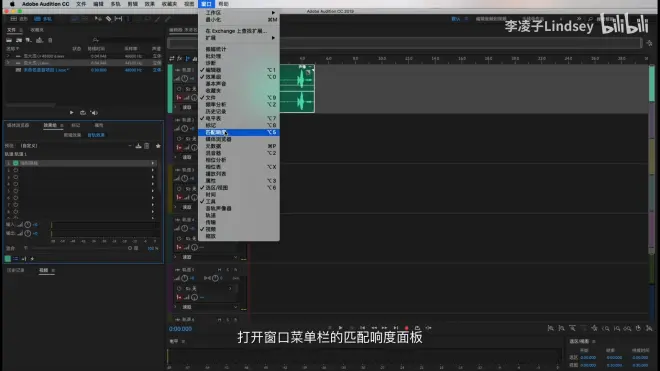This screenshot has width=660, height=371.
Task: Select the Razor tool in toolbar
Action: click(x=109, y=19)
